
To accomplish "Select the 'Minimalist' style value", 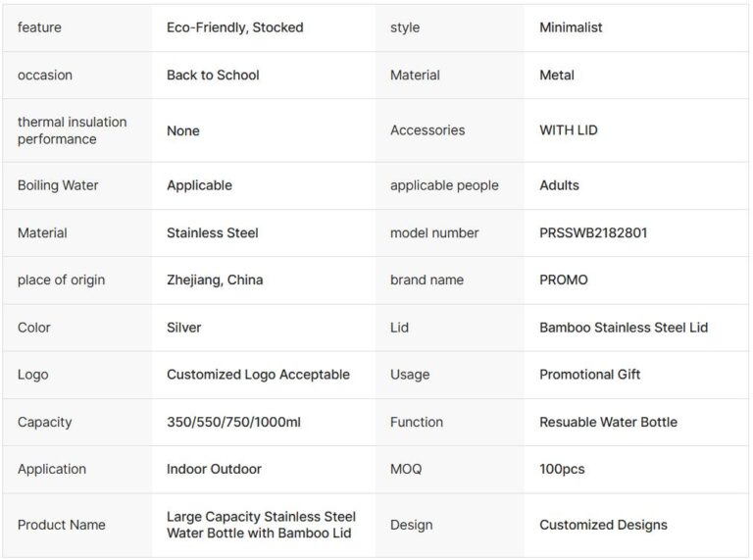I will click(571, 27).
